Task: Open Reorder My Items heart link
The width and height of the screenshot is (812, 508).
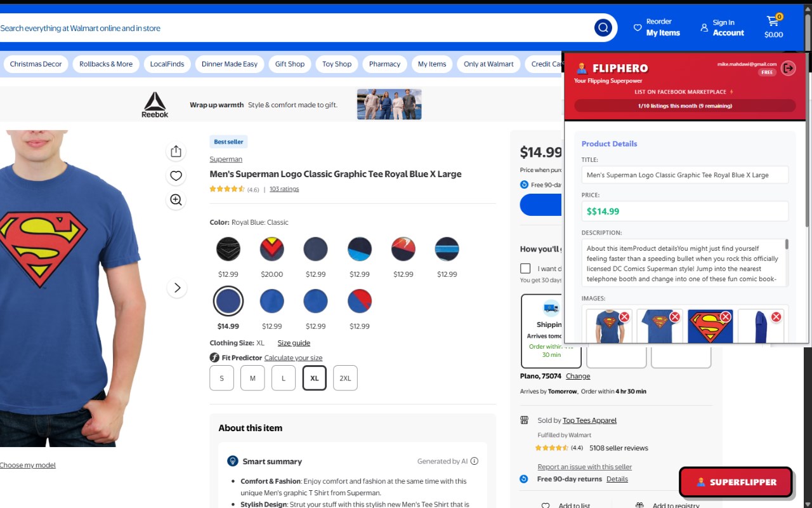Action: (x=657, y=27)
